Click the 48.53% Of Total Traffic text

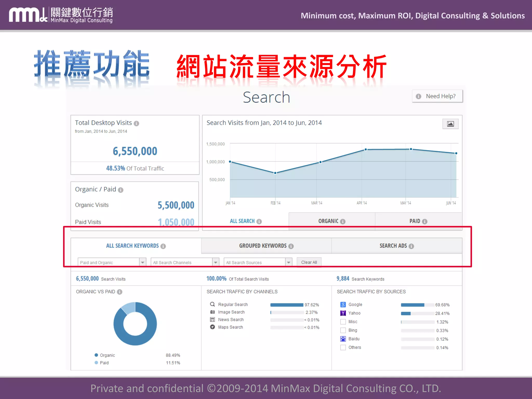[x=135, y=168]
